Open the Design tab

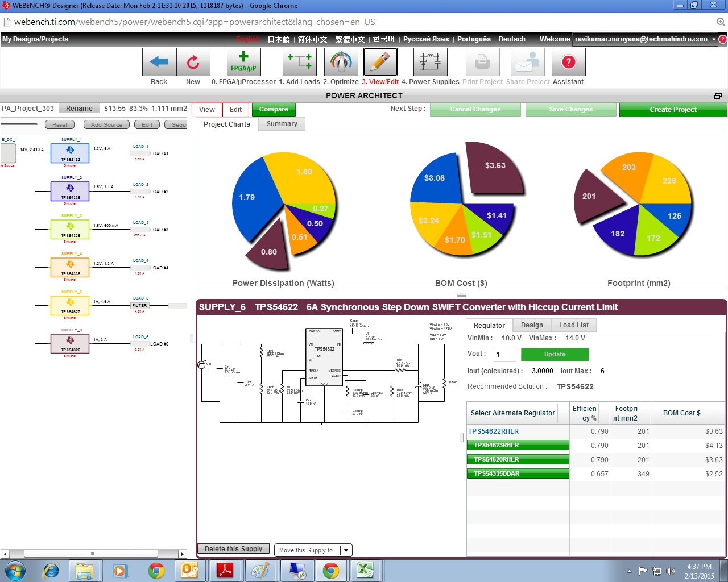click(532, 325)
